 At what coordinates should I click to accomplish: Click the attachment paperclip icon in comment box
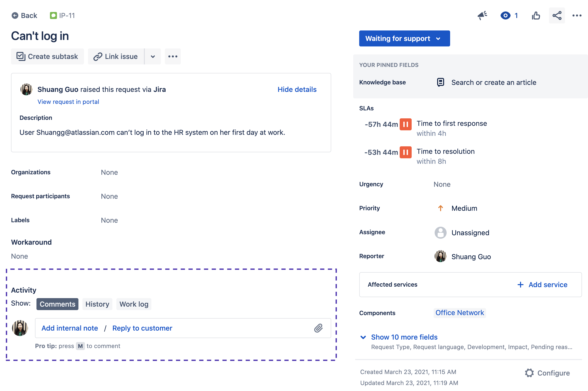coord(319,328)
